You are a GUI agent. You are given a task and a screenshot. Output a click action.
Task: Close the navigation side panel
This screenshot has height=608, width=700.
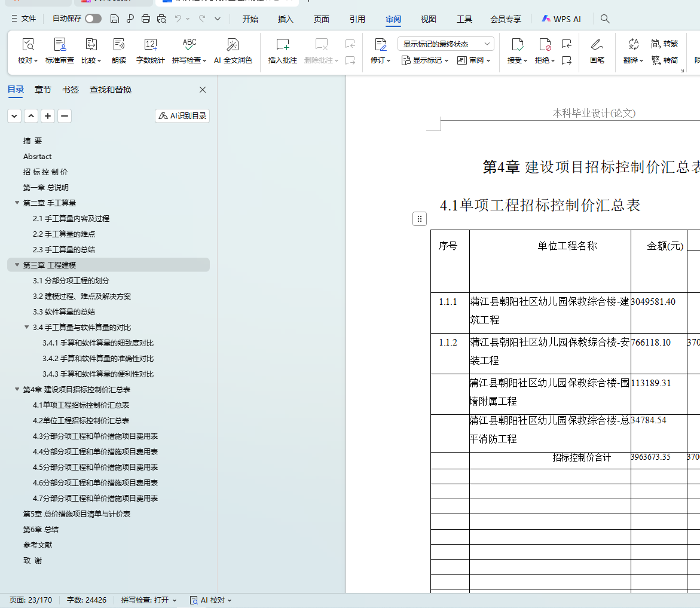tap(203, 90)
